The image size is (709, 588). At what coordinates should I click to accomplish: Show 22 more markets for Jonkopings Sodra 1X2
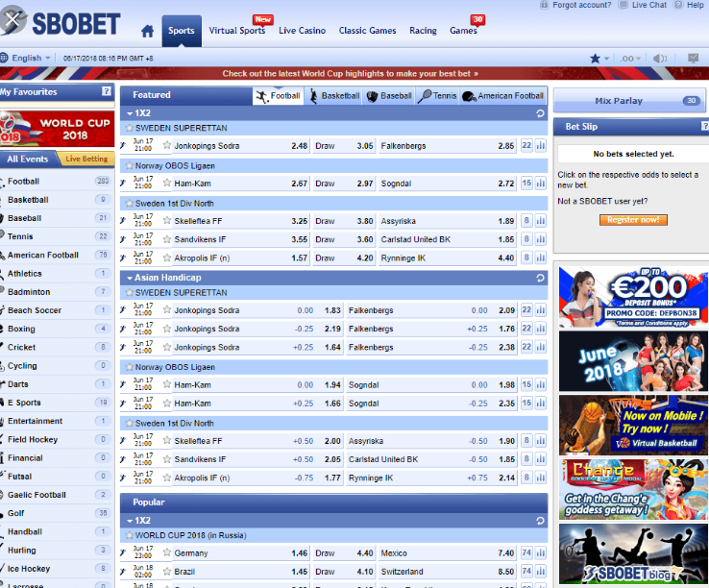tap(526, 145)
